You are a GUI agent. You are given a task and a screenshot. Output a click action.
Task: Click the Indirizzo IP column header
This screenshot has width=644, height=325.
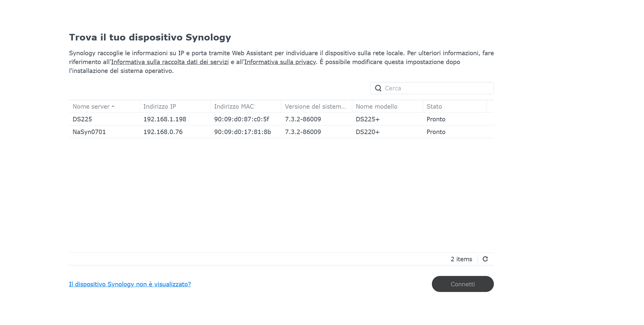coord(175,106)
